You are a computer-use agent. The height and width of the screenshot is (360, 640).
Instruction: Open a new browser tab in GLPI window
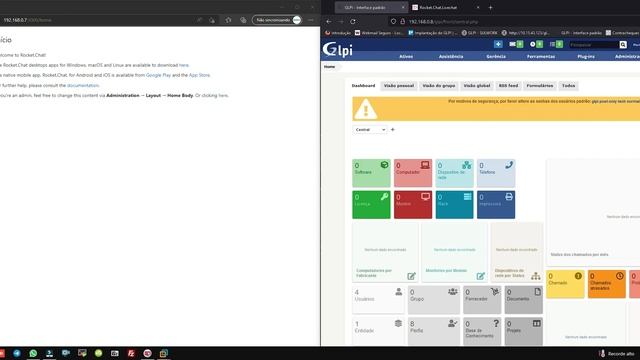click(491, 7)
